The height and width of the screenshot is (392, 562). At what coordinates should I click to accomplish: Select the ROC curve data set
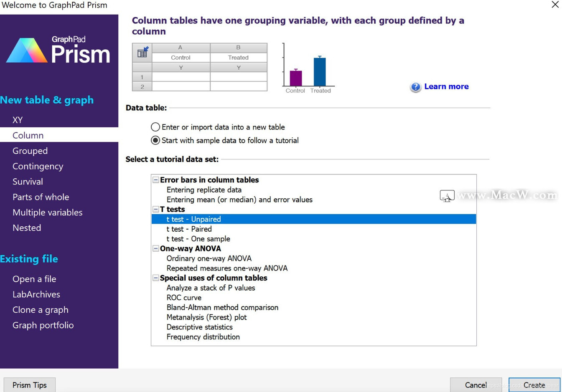click(184, 298)
